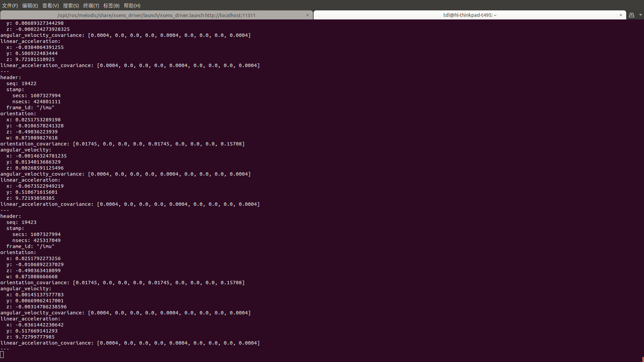Close the xsens_driver launch tab
This screenshot has height=362, width=644.
pyautogui.click(x=308, y=15)
